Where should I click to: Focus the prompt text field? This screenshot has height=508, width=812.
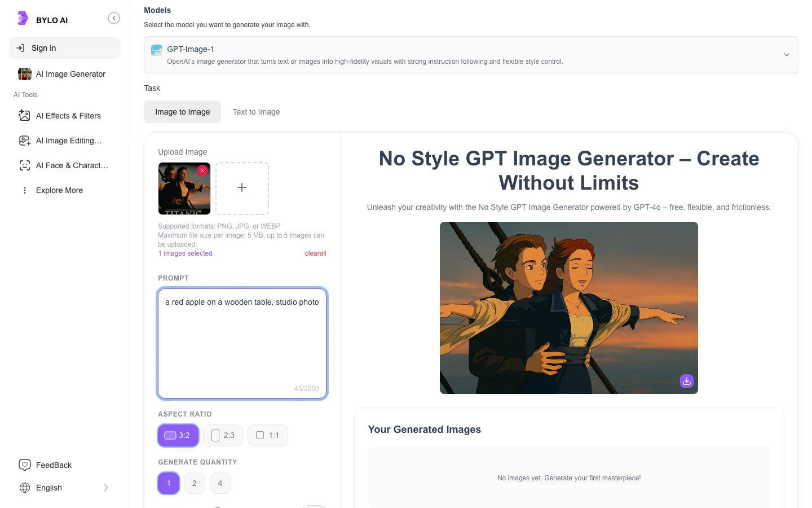[x=242, y=343]
